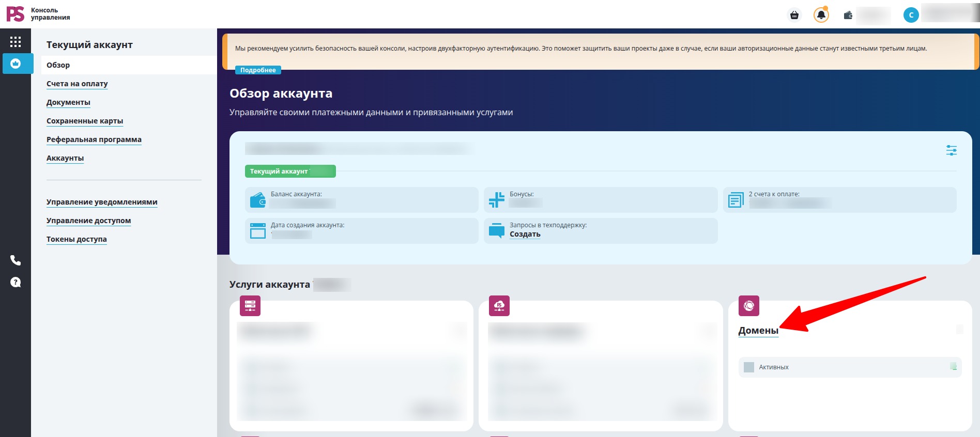The image size is (980, 437).
Task: Click the Баланс аккаунта label
Action: point(296,194)
